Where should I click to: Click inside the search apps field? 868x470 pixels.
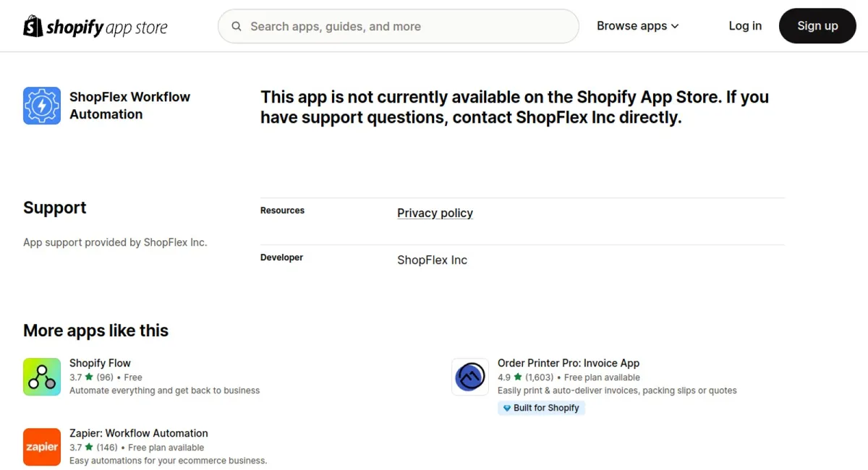click(398, 26)
